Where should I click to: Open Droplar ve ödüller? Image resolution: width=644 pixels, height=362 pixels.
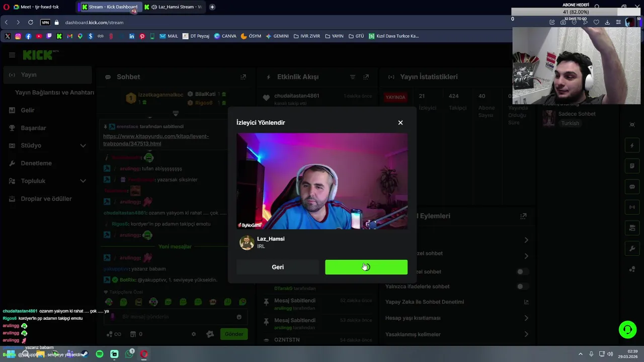click(46, 199)
